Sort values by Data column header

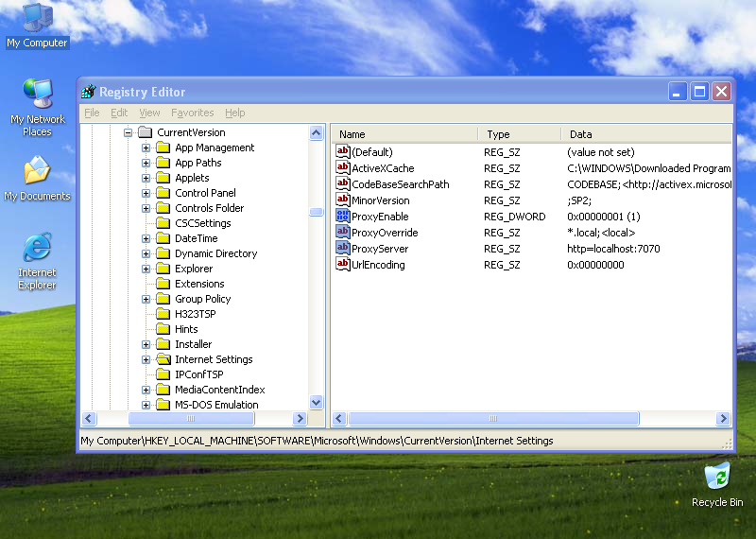click(x=646, y=134)
